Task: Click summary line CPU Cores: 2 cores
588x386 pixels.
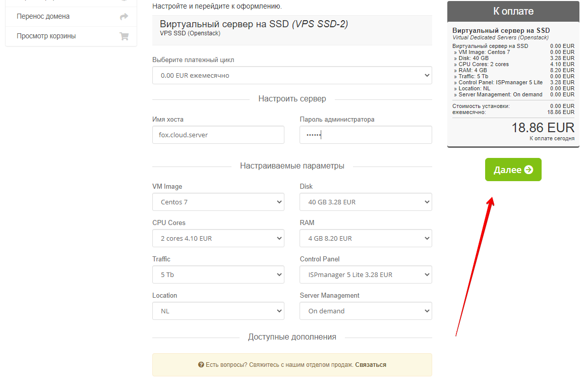Action: click(x=513, y=64)
